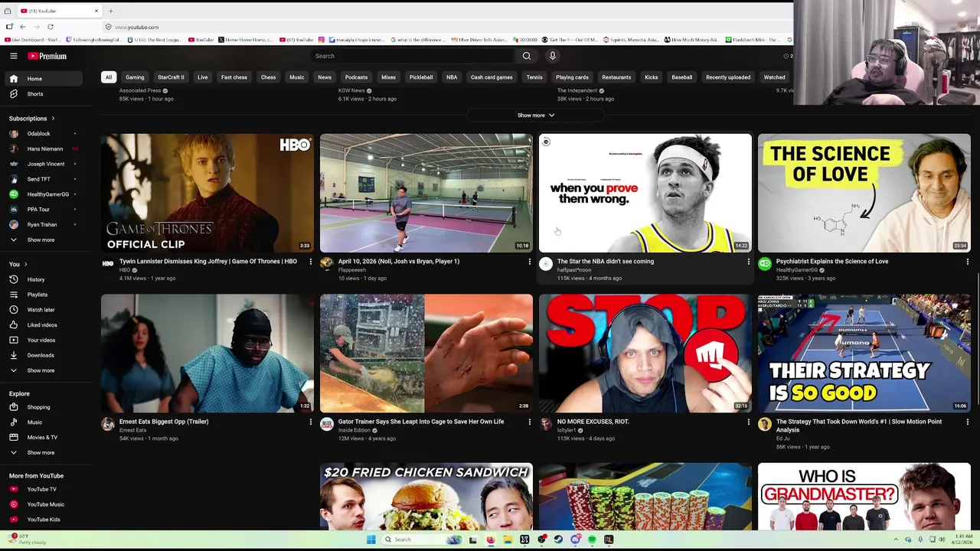Open Movies & TV under Explore

tap(43, 437)
